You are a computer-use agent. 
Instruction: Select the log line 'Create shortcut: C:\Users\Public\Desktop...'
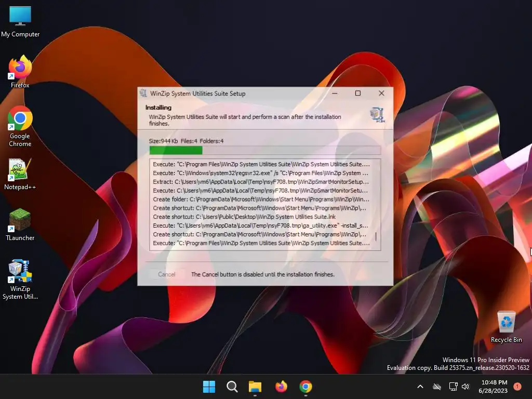pos(244,217)
